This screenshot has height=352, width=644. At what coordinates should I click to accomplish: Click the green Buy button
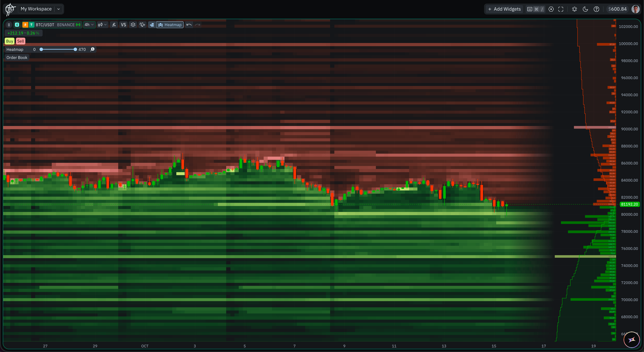pyautogui.click(x=10, y=41)
